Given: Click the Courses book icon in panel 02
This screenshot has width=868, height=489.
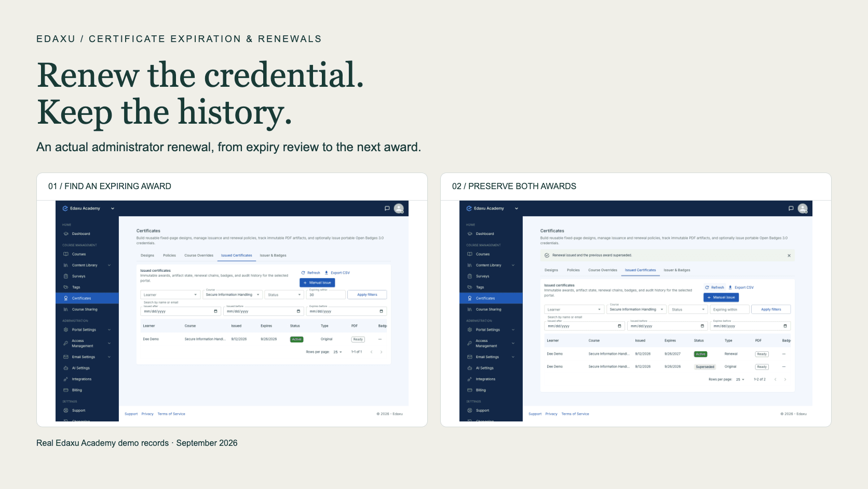Looking at the screenshot, I should click(x=470, y=254).
